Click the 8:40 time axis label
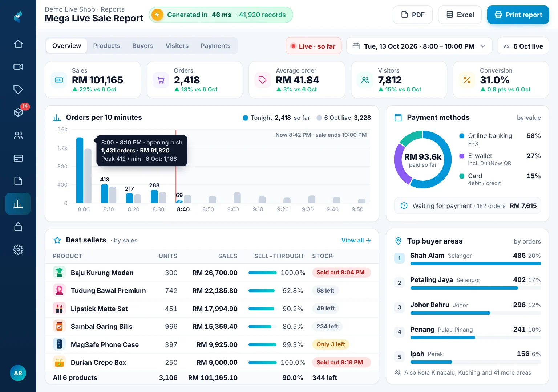The height and width of the screenshot is (392, 558). (x=183, y=209)
